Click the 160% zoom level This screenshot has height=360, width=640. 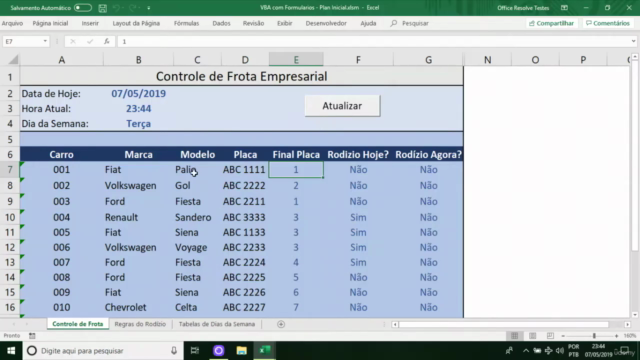coord(630,336)
